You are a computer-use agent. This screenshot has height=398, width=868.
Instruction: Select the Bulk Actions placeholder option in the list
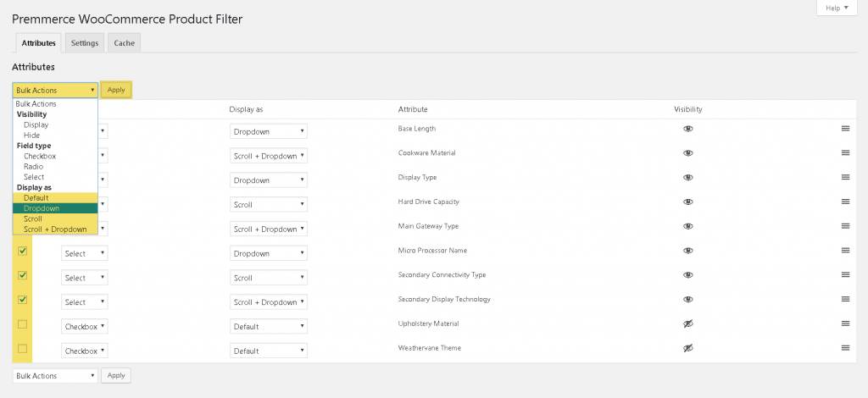[x=55, y=104]
